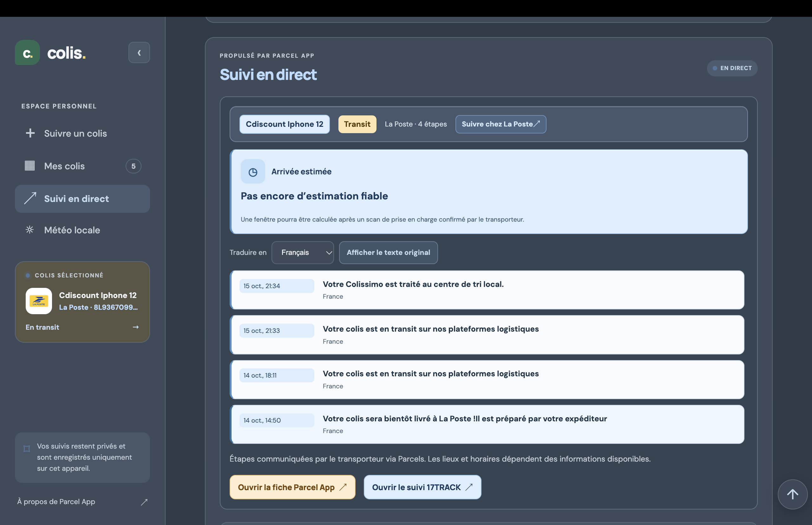Screen dimensions: 812x525
Task: Click the arrow icon next to Suivi en direct
Action: (30, 198)
